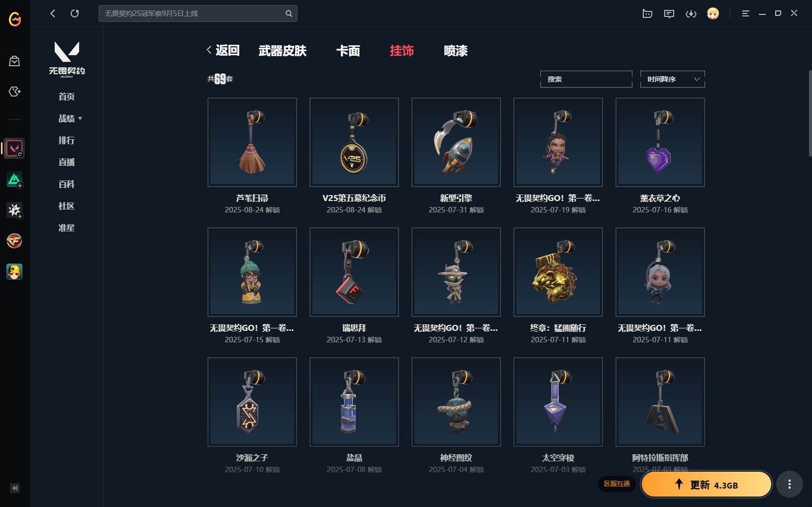The height and width of the screenshot is (507, 812).
Task: Go back using the top-left arrow
Action: tap(53, 13)
